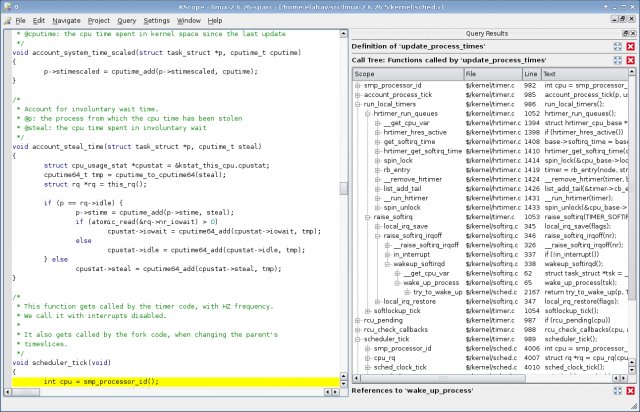The image size is (640, 412).
Task: Sort results by the Line column header
Action: [x=531, y=74]
